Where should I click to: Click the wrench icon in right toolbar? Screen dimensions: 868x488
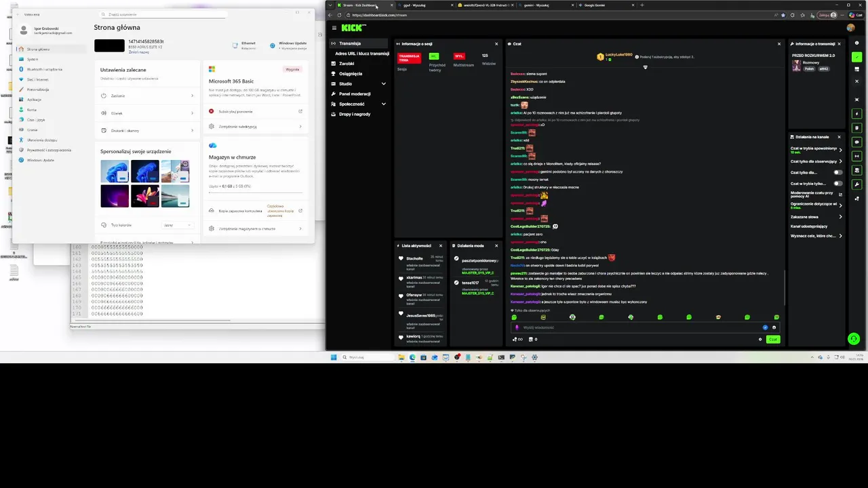[x=857, y=184]
